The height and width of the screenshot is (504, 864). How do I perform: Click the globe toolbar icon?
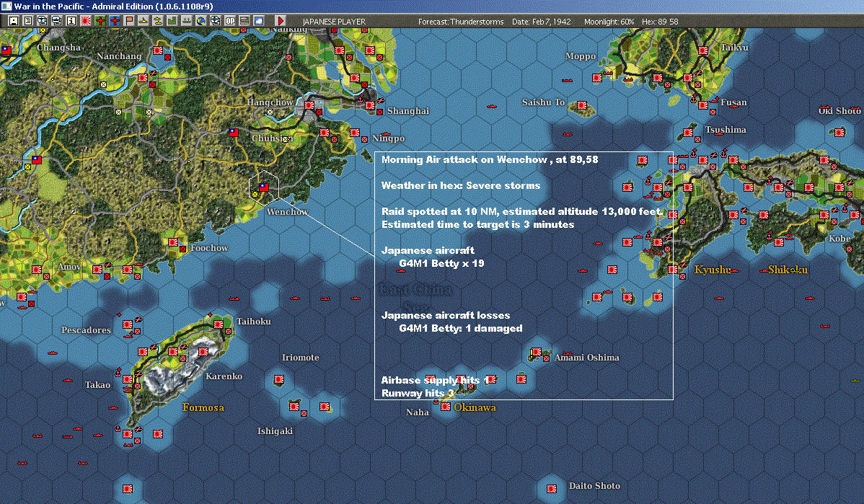[201, 21]
